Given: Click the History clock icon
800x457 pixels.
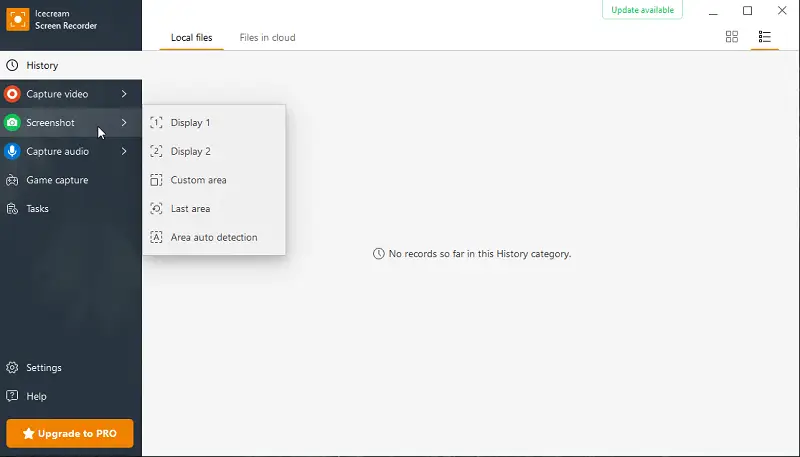Looking at the screenshot, I should tap(12, 66).
